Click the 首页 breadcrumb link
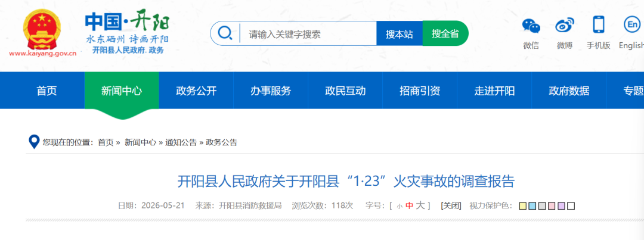The width and height of the screenshot is (644, 240). pyautogui.click(x=106, y=142)
